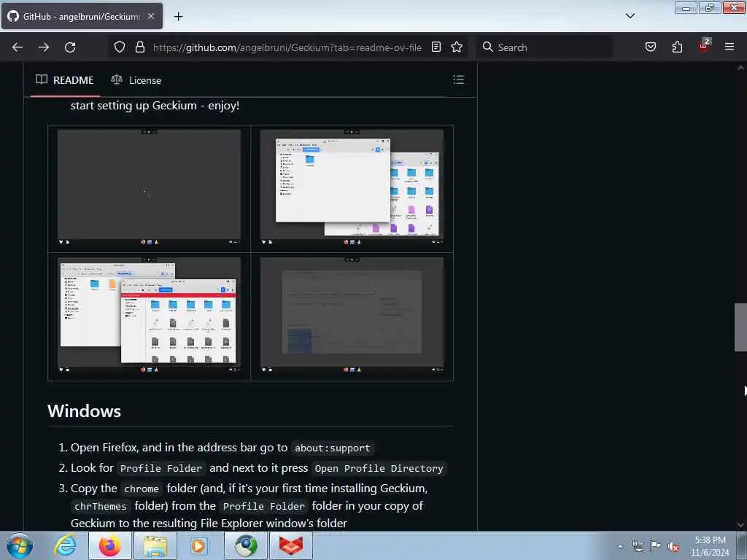Open uBlock Origin extension icon
The image size is (747, 560).
[704, 46]
